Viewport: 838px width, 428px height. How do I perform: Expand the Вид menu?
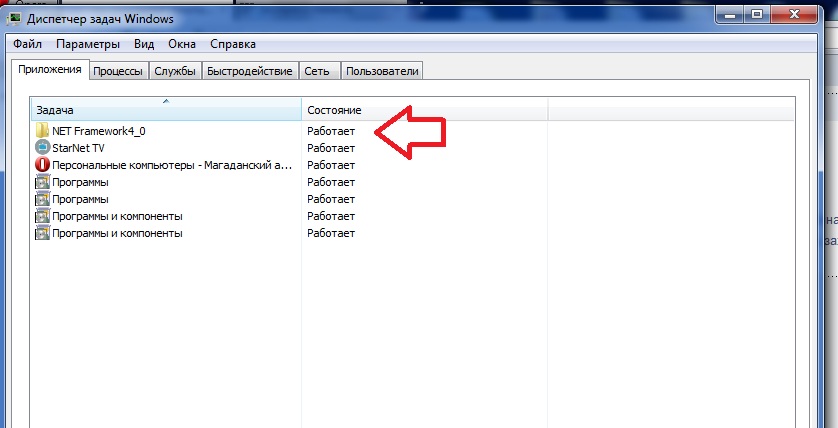(x=144, y=44)
